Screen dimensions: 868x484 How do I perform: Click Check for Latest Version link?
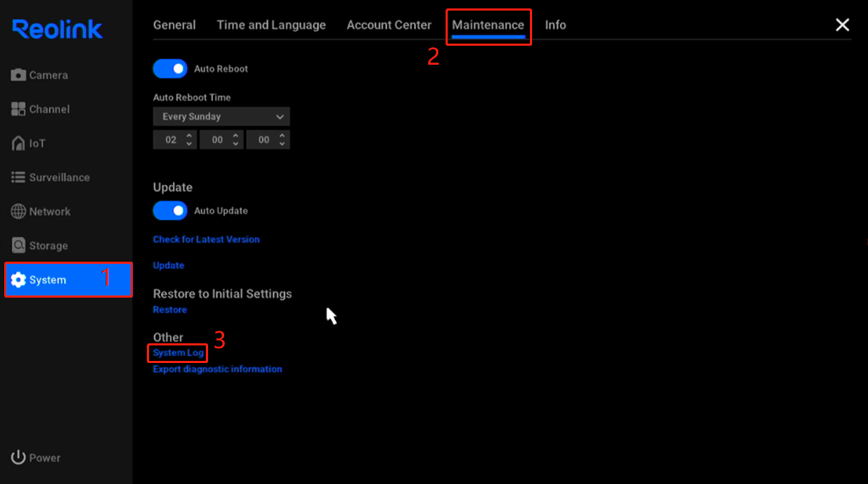coord(206,239)
